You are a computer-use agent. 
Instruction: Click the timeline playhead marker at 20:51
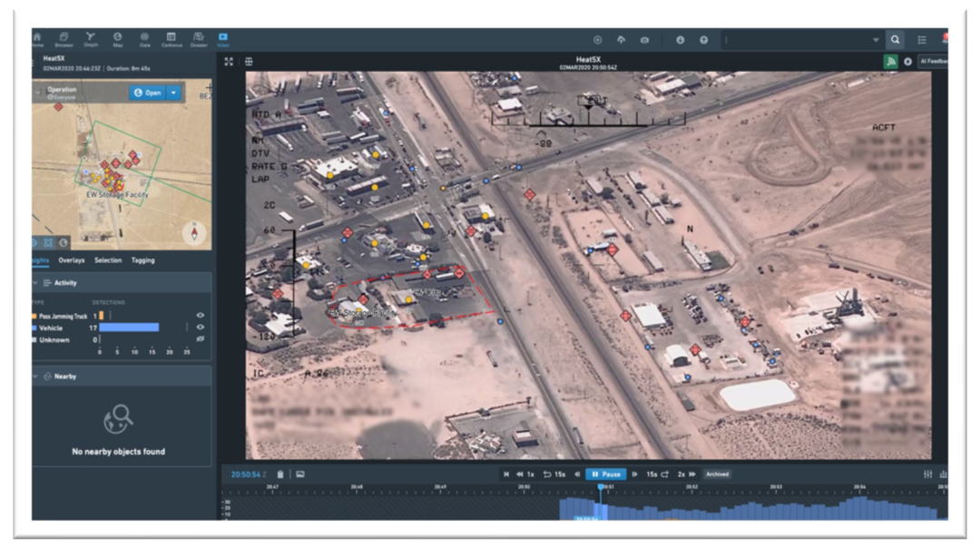(x=601, y=487)
